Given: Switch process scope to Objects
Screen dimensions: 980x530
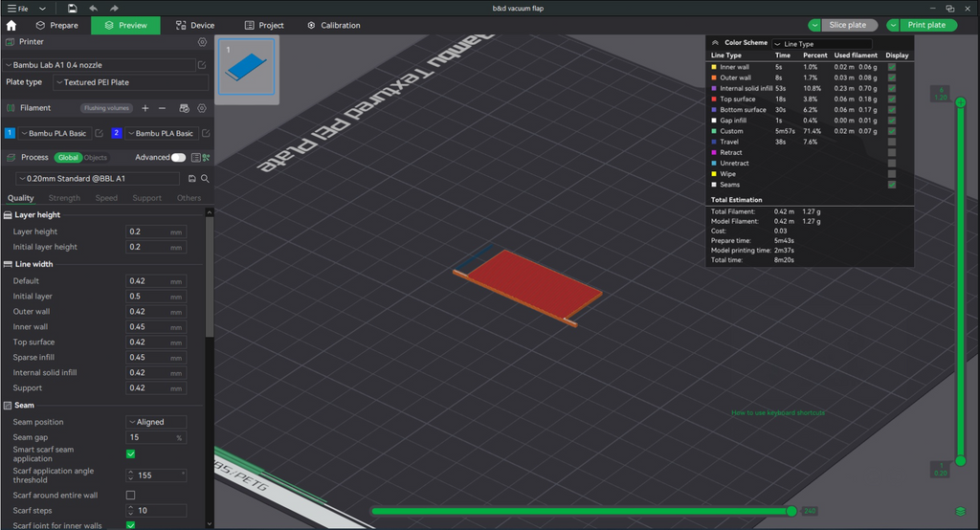Looking at the screenshot, I should click(x=96, y=158).
